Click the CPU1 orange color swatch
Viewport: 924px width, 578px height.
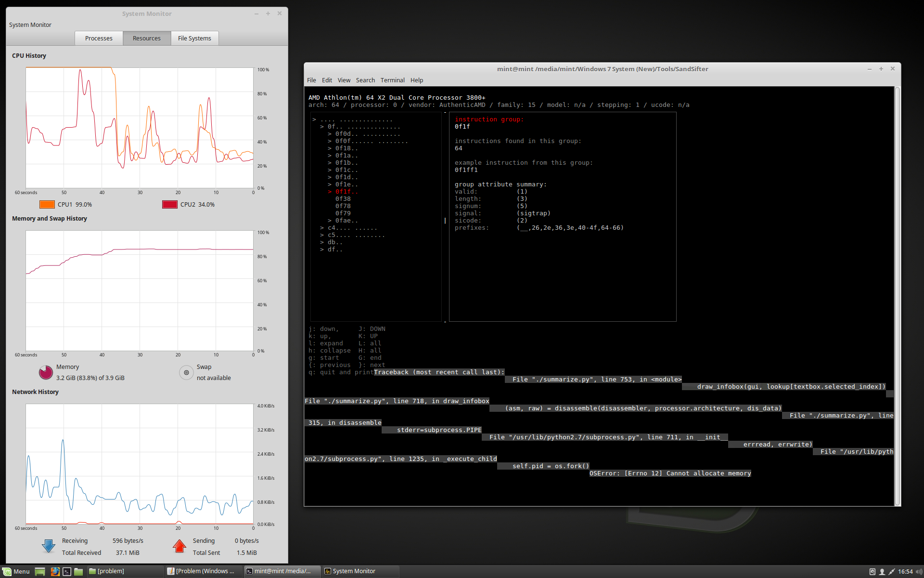pyautogui.click(x=47, y=204)
